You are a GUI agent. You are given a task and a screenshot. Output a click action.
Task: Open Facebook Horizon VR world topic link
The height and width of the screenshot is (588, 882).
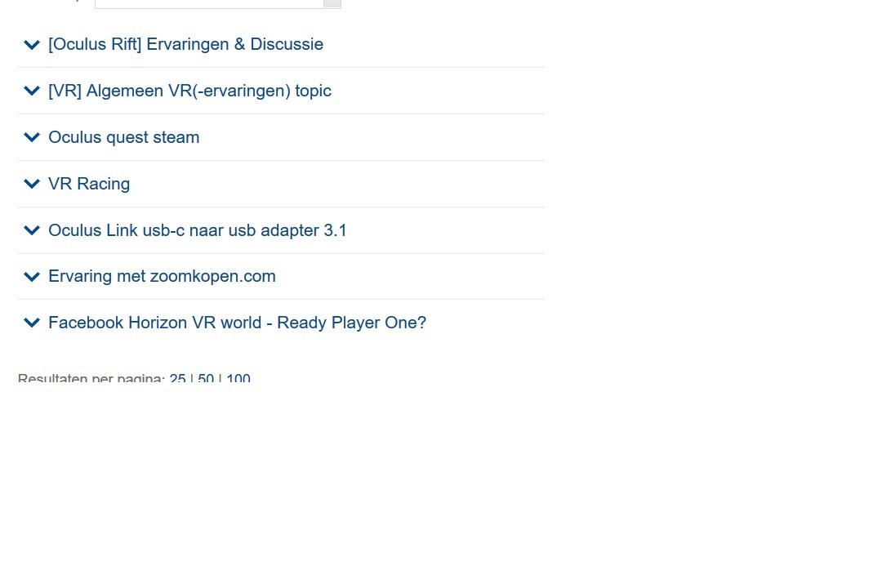point(238,323)
